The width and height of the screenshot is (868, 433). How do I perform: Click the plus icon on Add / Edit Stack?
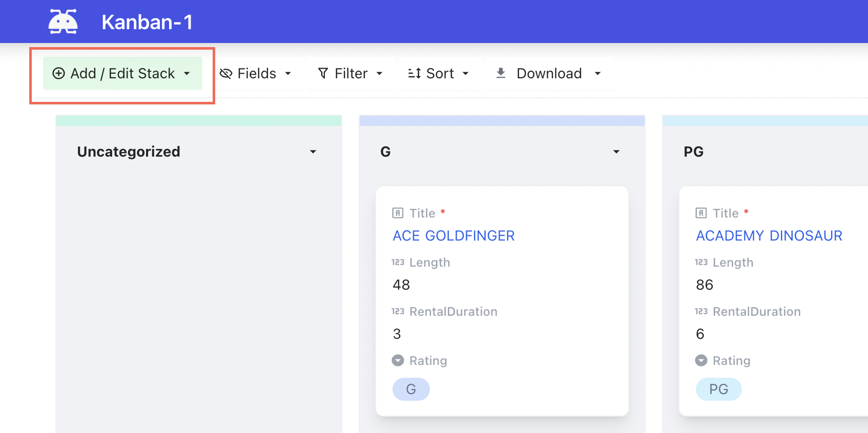58,73
